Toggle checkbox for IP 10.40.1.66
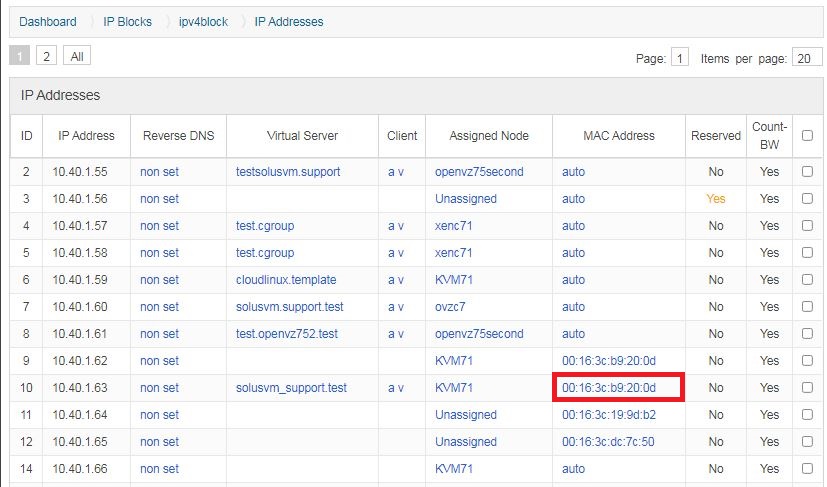827x487 pixels. click(806, 469)
